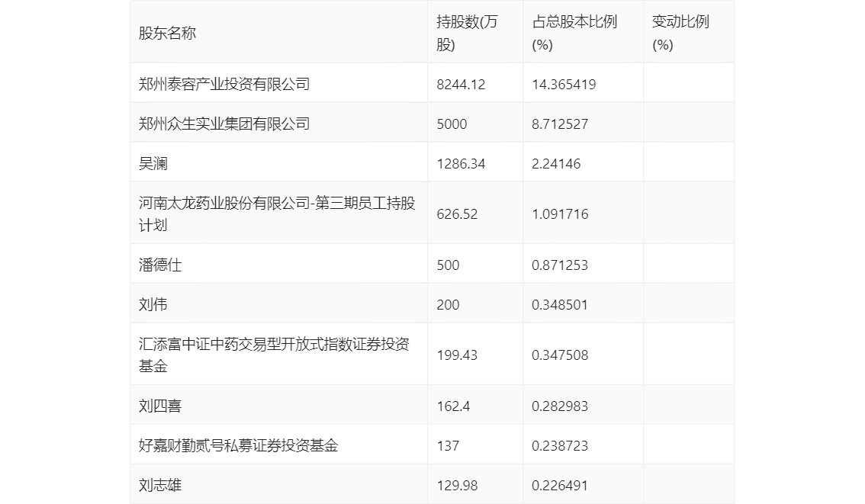This screenshot has height=504, width=865.
Task: Click the percentage 0.348501
Action: (560, 305)
